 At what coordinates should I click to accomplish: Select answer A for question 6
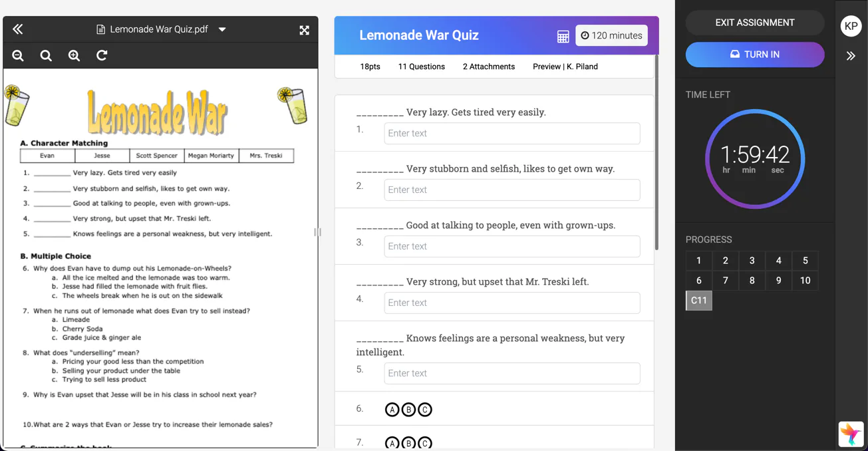[392, 410]
